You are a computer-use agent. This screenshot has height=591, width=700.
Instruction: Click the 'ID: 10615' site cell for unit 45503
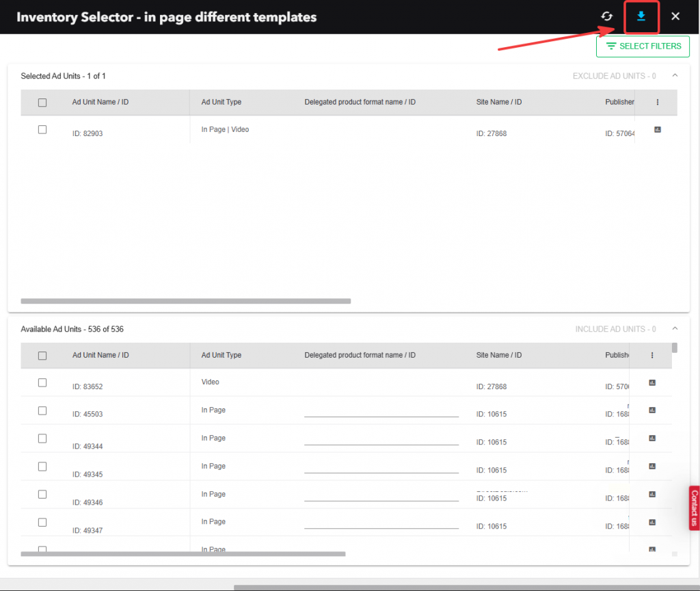coord(492,414)
